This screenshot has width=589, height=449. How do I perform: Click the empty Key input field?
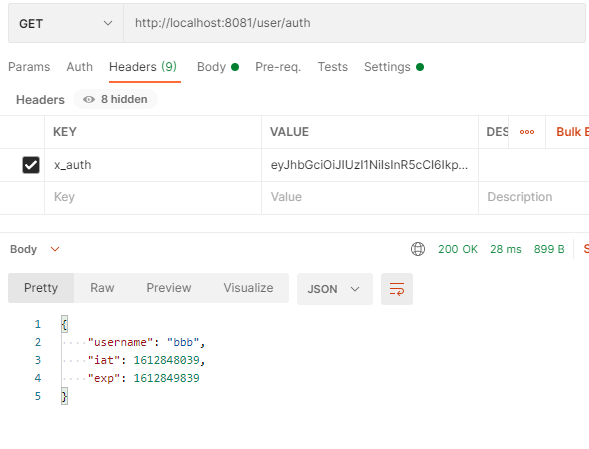(153, 197)
